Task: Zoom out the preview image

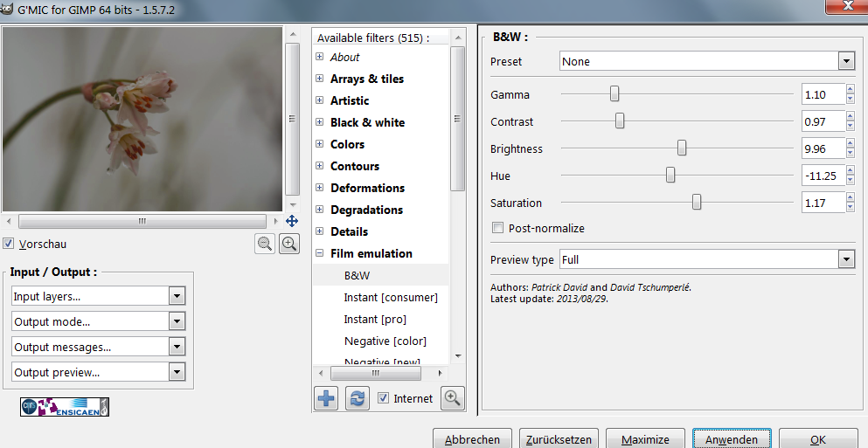Action: click(265, 244)
